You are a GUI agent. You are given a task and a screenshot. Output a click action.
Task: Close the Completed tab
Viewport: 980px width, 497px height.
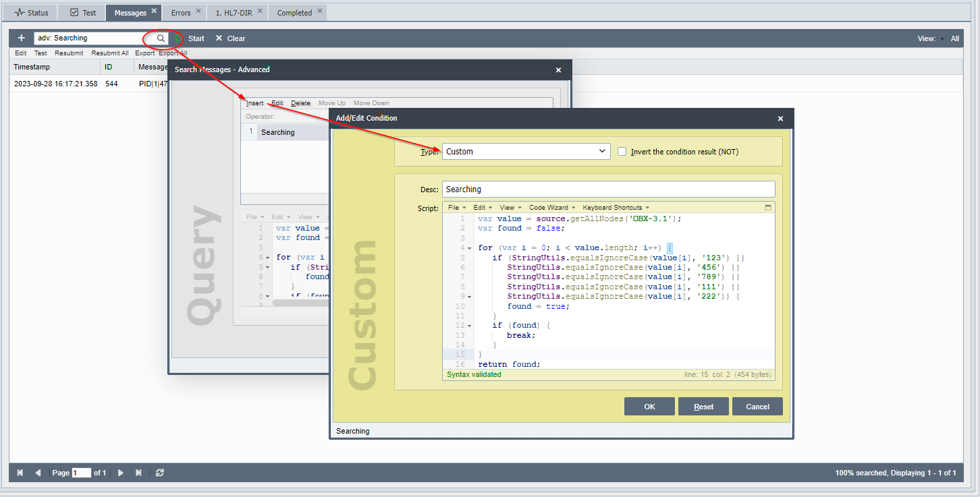[320, 11]
